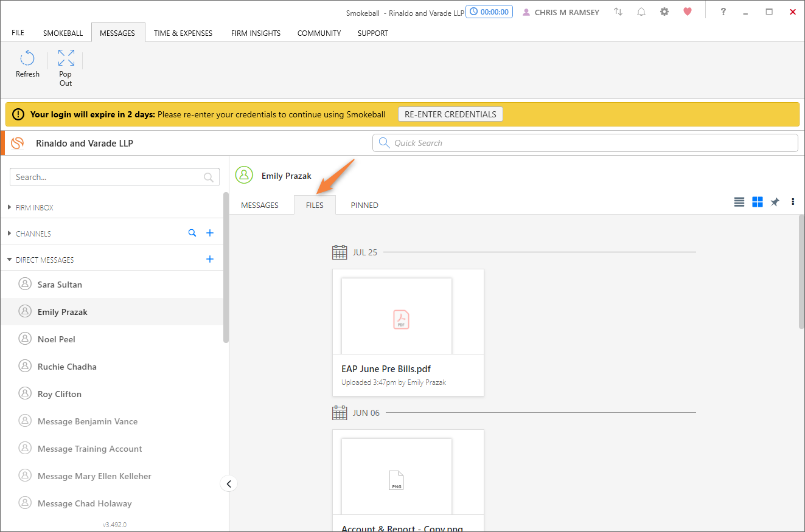Open the COMMUNITY tab
This screenshot has height=532, width=805.
click(x=319, y=33)
